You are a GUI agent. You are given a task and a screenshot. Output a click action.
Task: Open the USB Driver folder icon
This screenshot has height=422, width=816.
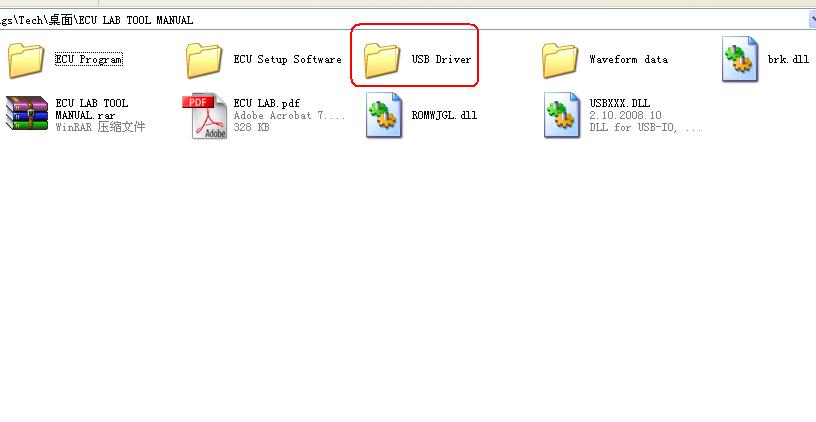coord(382,60)
